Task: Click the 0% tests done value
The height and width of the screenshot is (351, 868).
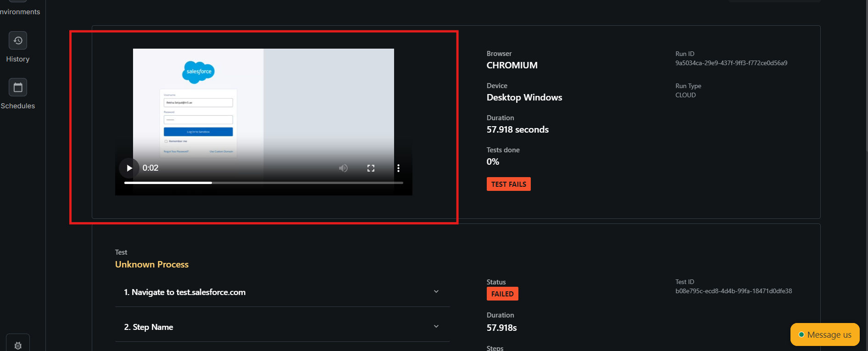Action: 493,162
